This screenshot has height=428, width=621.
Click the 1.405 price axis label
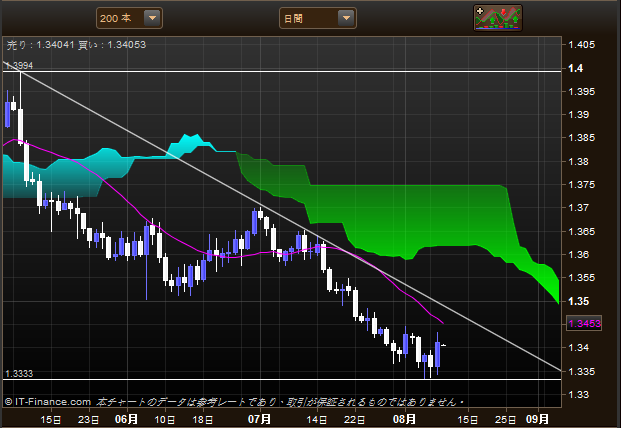pos(581,45)
